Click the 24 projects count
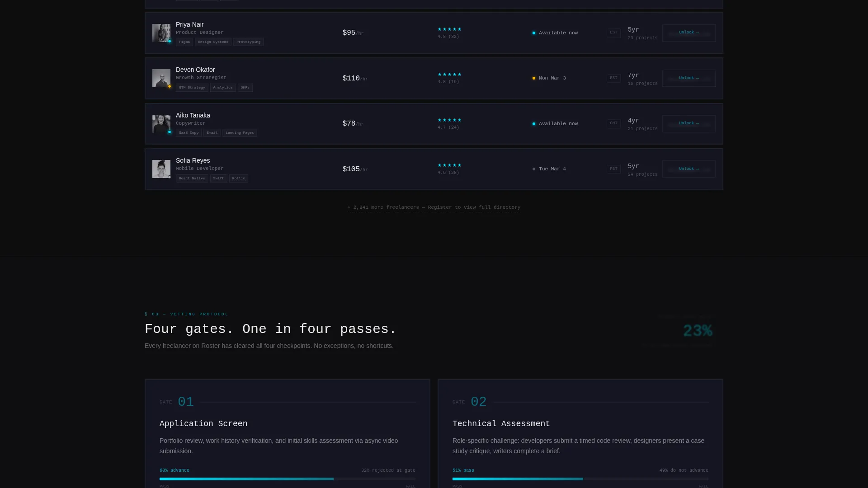This screenshot has height=488, width=868. pos(642,174)
